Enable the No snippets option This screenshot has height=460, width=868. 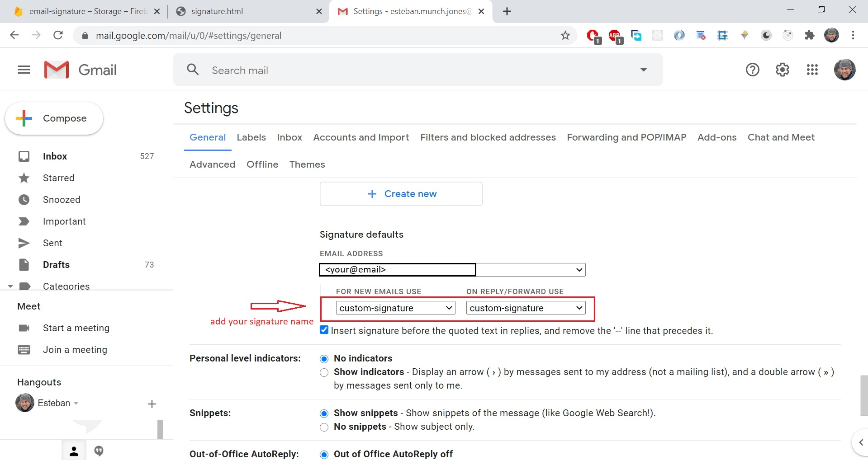[323, 427]
